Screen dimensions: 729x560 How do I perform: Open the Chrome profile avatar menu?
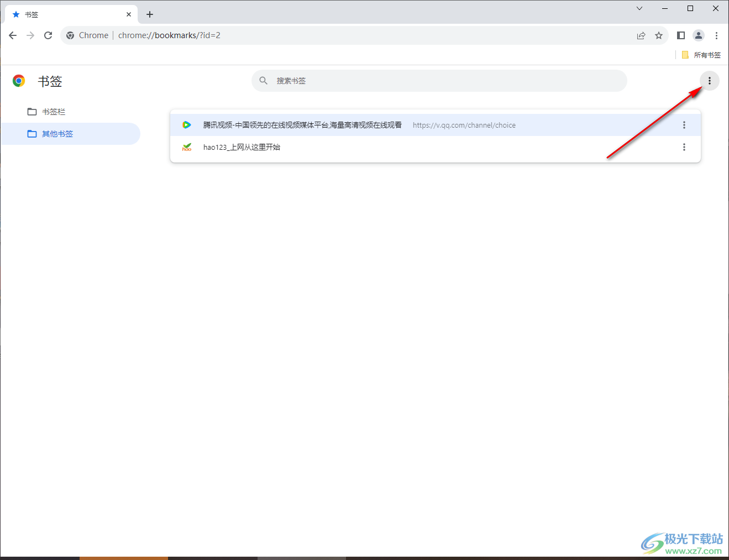point(699,35)
